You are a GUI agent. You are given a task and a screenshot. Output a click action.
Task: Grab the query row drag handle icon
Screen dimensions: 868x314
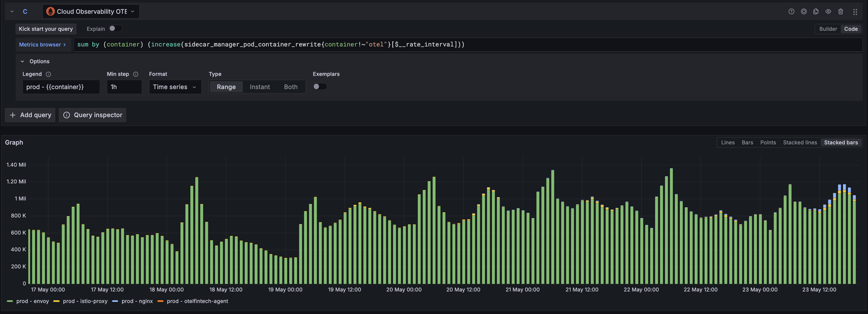click(x=855, y=12)
